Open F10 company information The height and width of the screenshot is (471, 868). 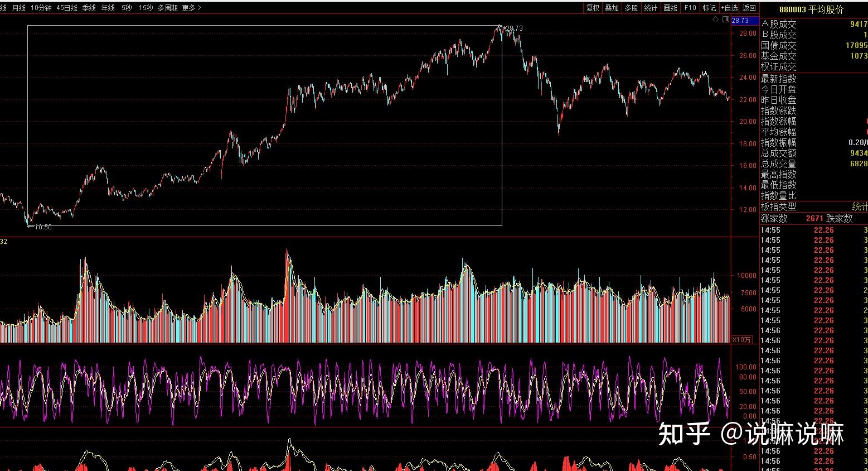pos(690,8)
